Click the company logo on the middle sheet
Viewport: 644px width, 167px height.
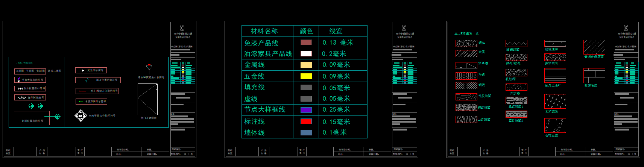click(404, 28)
